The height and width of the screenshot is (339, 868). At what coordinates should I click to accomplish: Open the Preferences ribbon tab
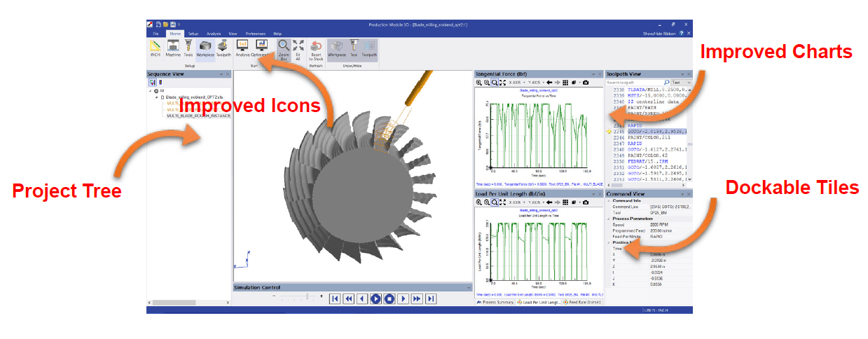255,34
